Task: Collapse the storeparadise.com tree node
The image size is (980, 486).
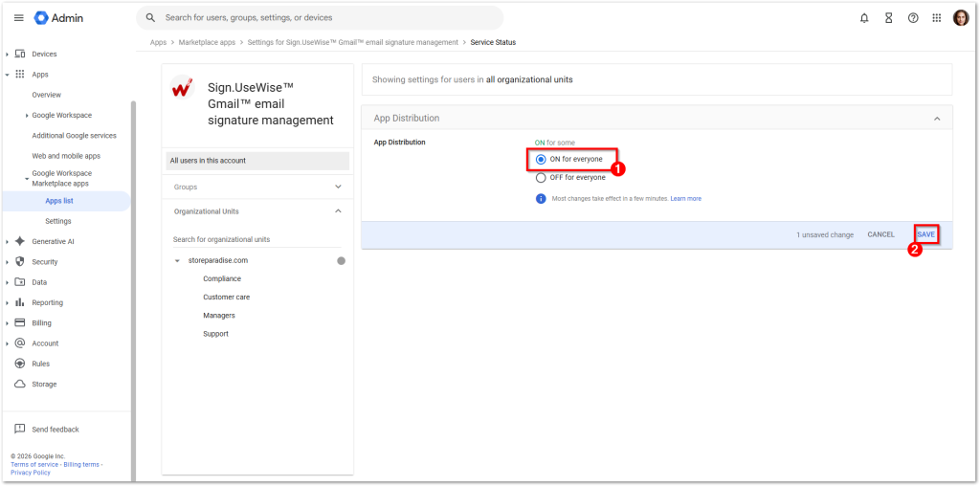Action: pos(177,261)
